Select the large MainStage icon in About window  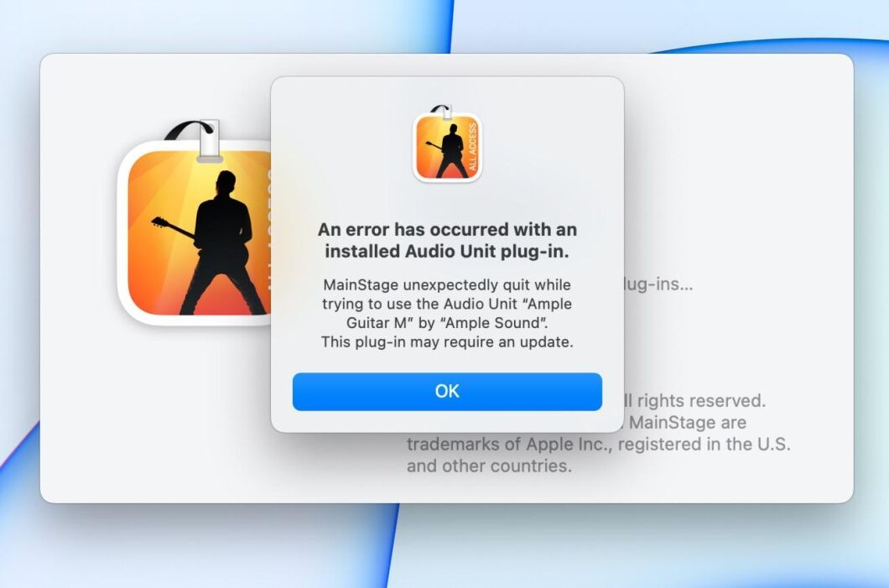(195, 229)
